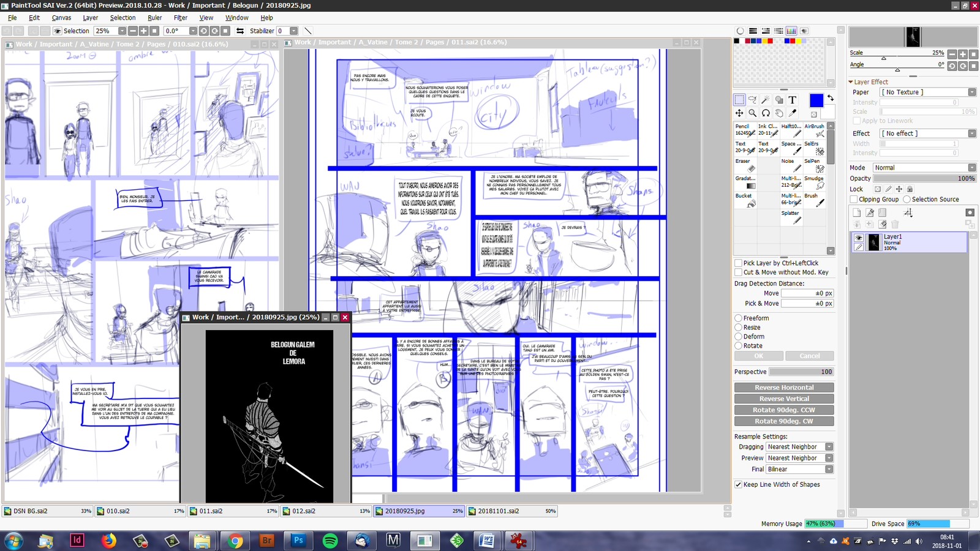Screen dimensions: 980x551
Task: Toggle the Selection visibility eye in toolbar
Action: (x=58, y=31)
